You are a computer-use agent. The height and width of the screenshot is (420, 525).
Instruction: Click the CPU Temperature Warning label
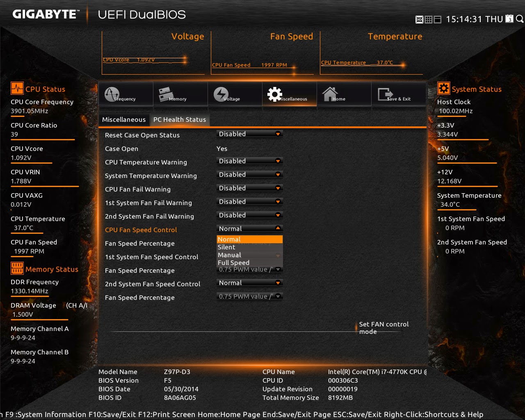[x=146, y=162]
